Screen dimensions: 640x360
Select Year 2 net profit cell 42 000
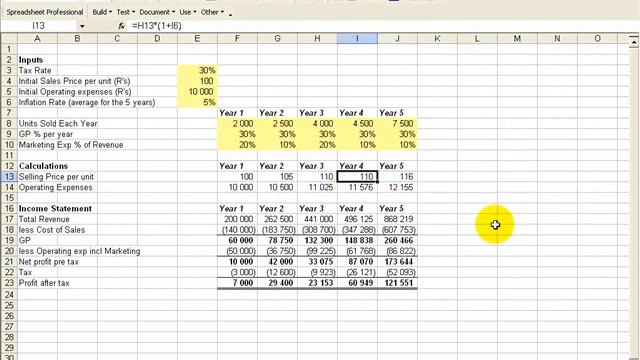pyautogui.click(x=277, y=262)
